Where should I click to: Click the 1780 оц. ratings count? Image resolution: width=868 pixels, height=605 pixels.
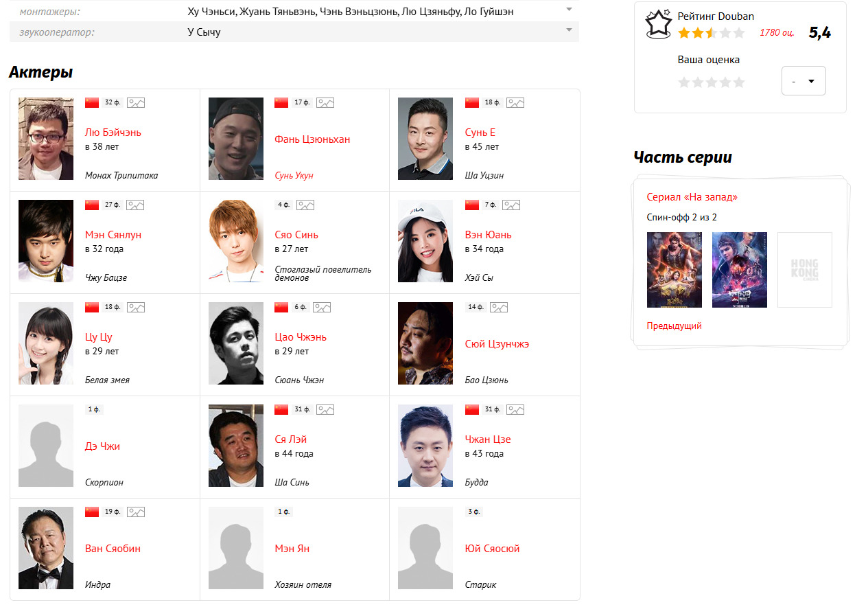point(777,33)
